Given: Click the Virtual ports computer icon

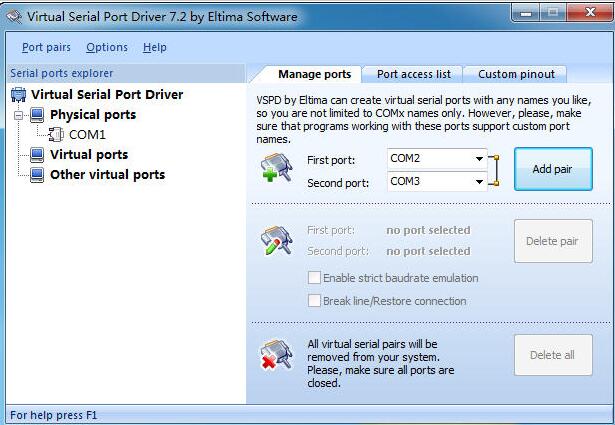Looking at the screenshot, I should pos(37,154).
